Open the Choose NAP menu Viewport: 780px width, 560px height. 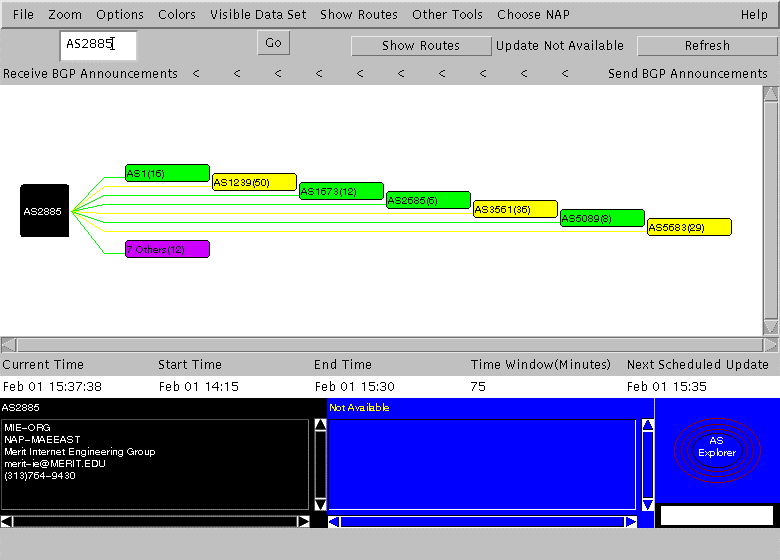(532, 15)
